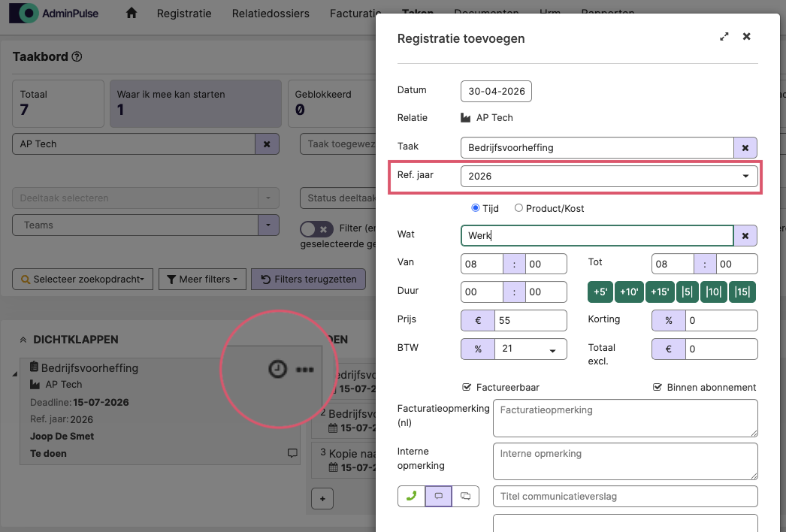Open comment icon on Bedrijfsvoorheffing card

pyautogui.click(x=292, y=453)
